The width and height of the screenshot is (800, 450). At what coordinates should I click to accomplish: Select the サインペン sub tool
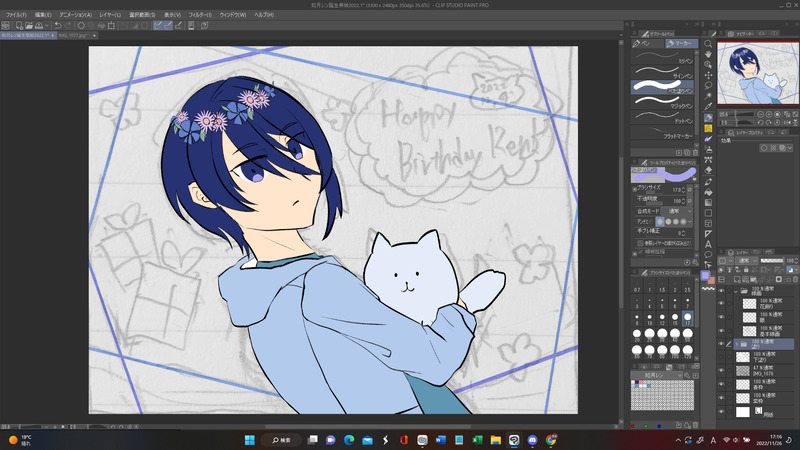[x=662, y=72]
